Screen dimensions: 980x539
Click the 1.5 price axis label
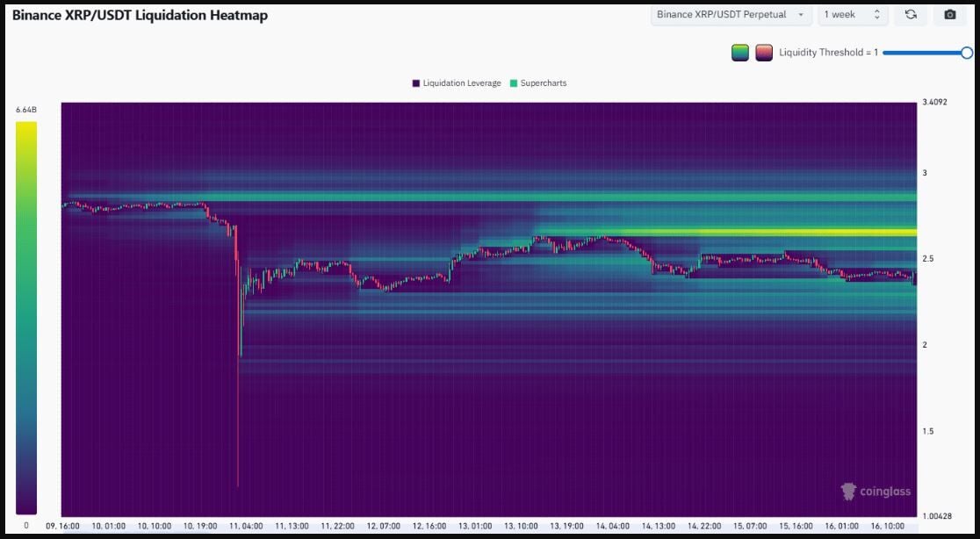(x=928, y=432)
